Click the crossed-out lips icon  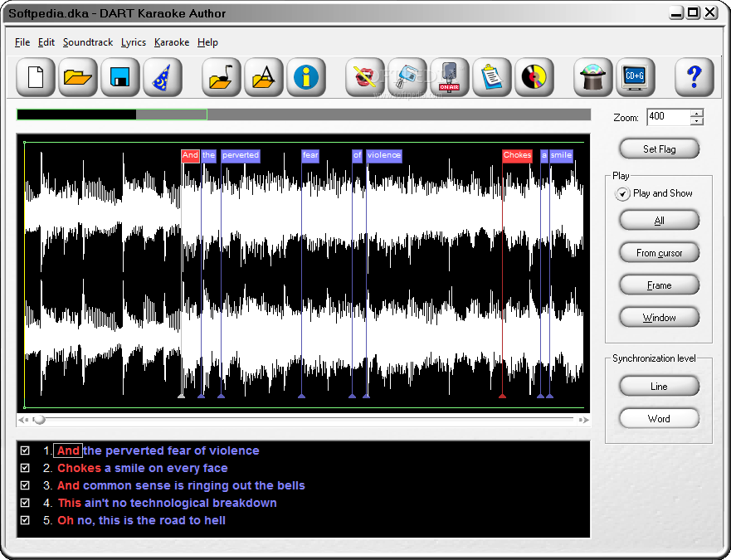[365, 78]
